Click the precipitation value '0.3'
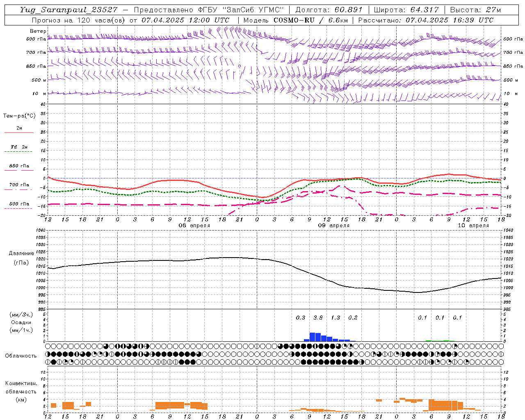 (300, 317)
